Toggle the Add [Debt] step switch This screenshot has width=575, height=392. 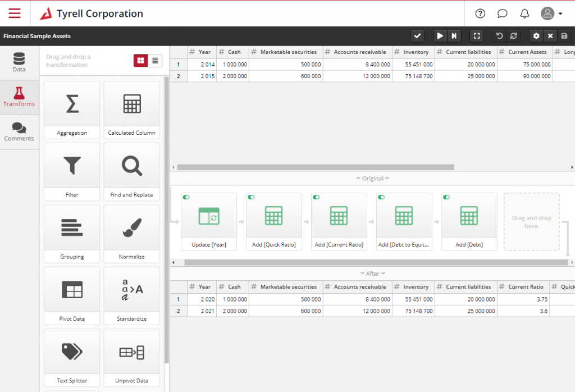click(x=446, y=197)
